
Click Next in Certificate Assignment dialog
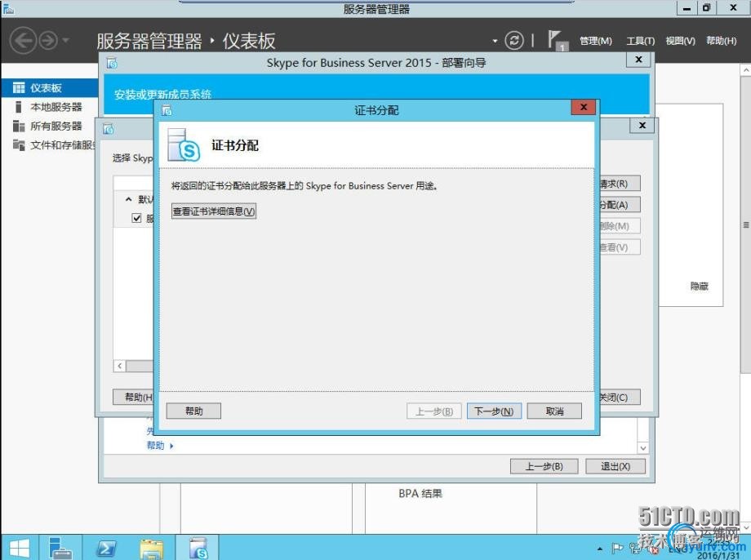pos(494,411)
